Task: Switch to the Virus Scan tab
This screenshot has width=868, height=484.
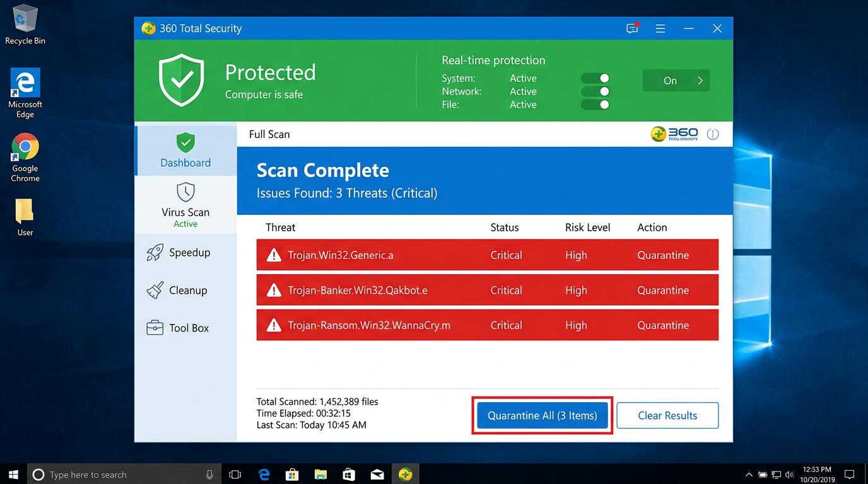Action: click(185, 204)
